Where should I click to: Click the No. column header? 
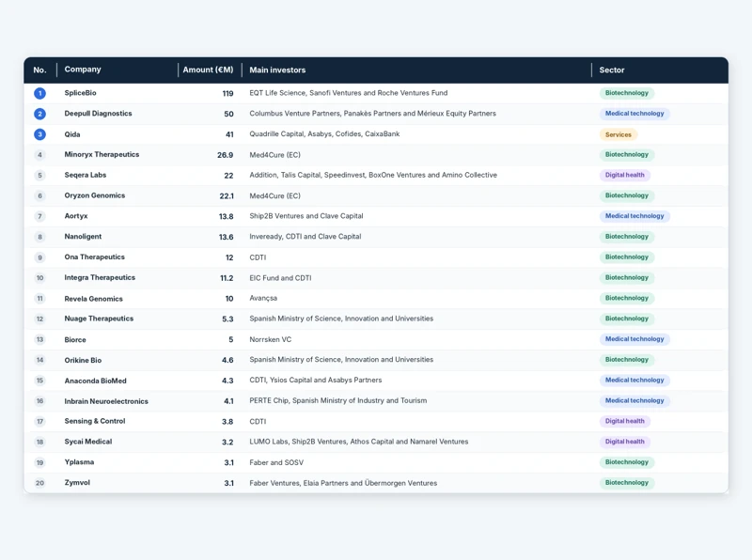[x=39, y=70]
